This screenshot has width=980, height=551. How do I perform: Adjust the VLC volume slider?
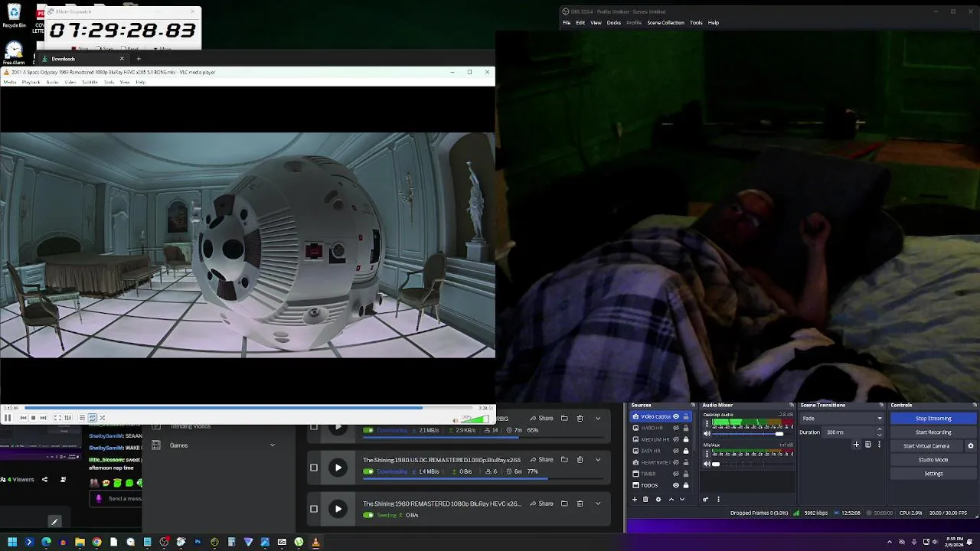click(x=475, y=419)
